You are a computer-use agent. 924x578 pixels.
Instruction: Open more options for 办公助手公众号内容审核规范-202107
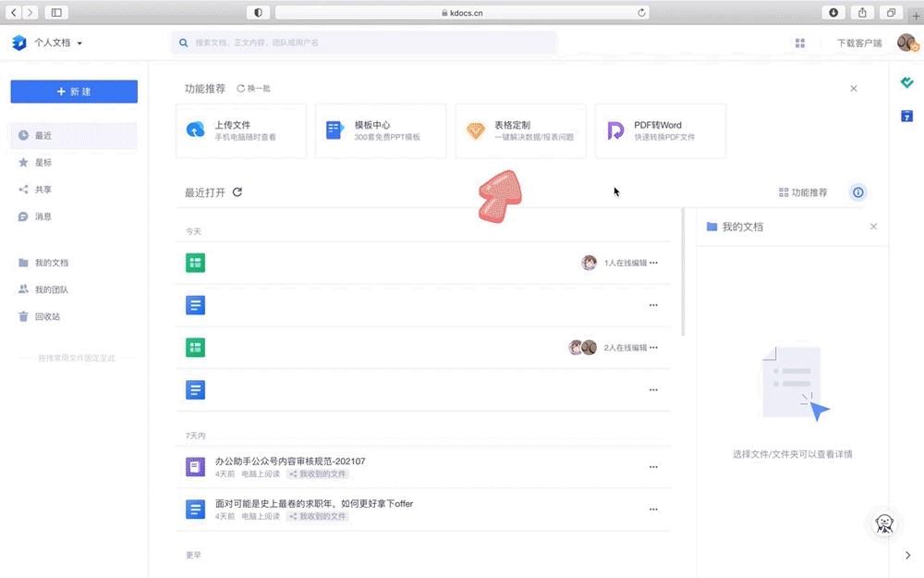(x=654, y=467)
